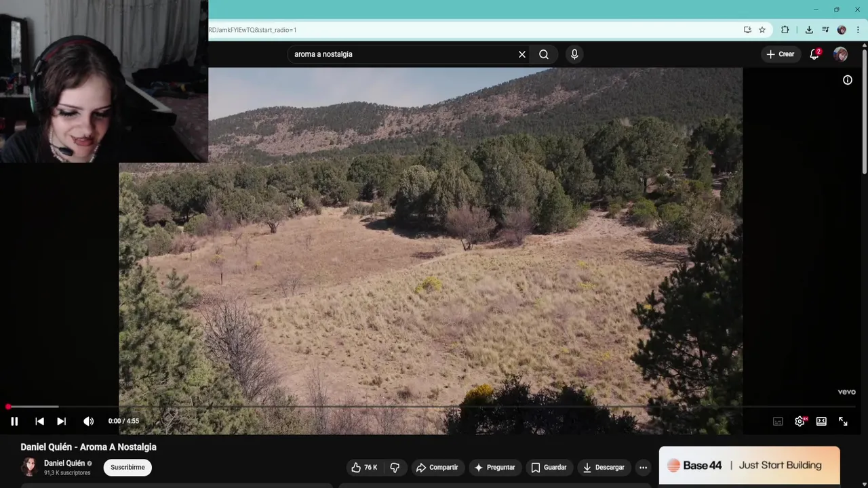Mute the video volume
The height and width of the screenshot is (488, 868).
click(88, 421)
